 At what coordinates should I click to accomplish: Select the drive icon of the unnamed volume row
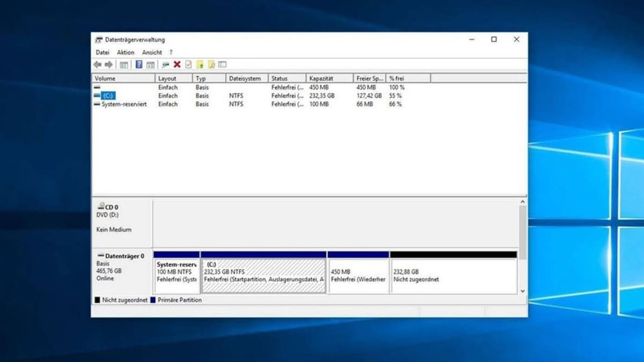click(x=97, y=87)
